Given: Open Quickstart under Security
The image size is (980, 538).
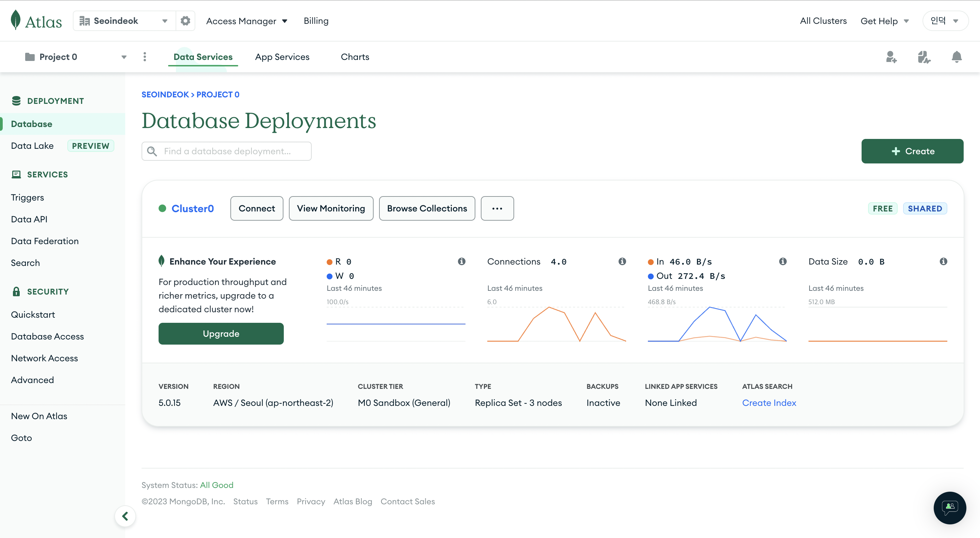Looking at the screenshot, I should (x=33, y=315).
